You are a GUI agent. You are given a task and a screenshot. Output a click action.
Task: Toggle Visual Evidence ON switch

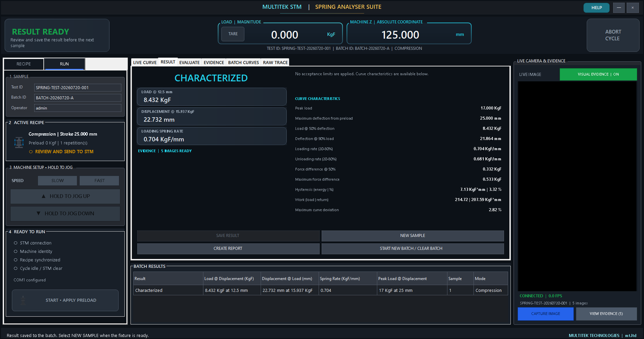click(598, 74)
